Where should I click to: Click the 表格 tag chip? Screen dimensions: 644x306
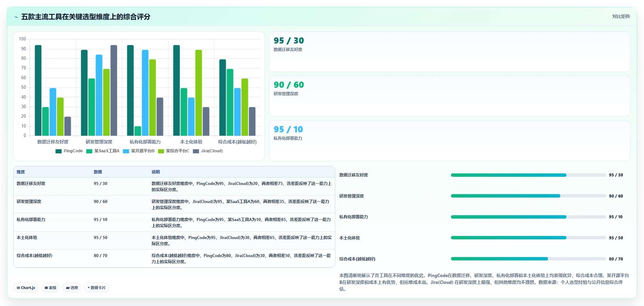[x=50, y=288]
